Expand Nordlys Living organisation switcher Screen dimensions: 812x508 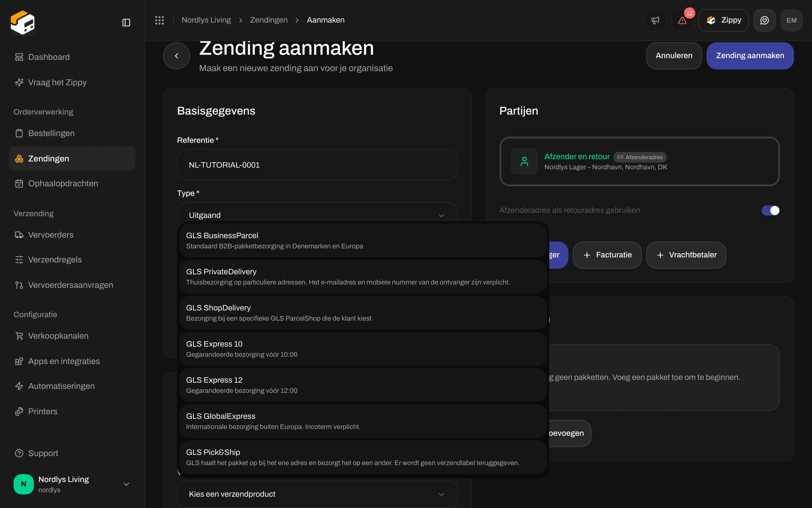coord(72,484)
